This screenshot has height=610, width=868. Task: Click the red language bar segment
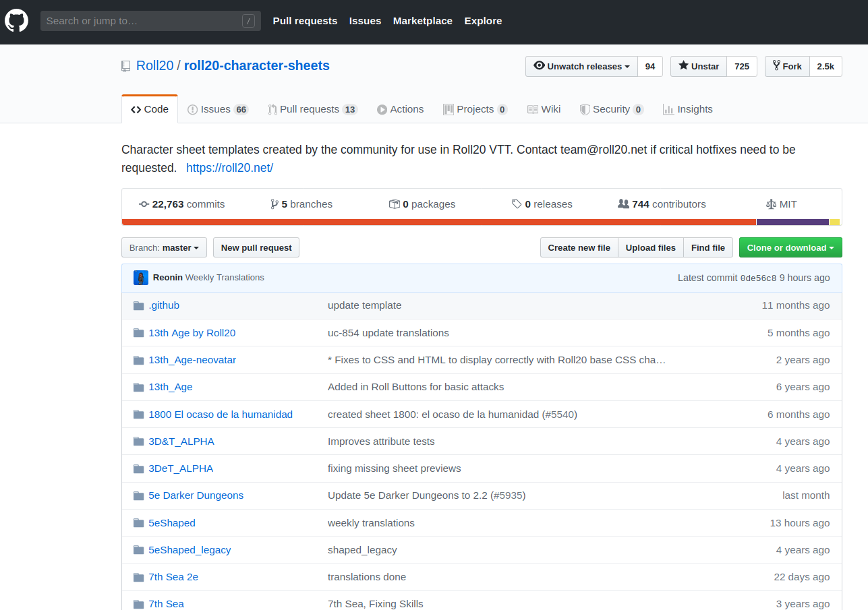coord(439,222)
